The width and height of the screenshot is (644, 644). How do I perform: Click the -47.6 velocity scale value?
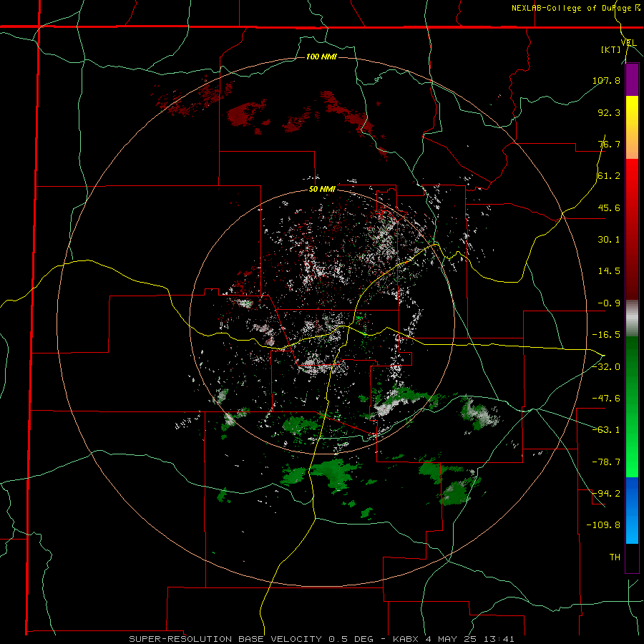606,399
